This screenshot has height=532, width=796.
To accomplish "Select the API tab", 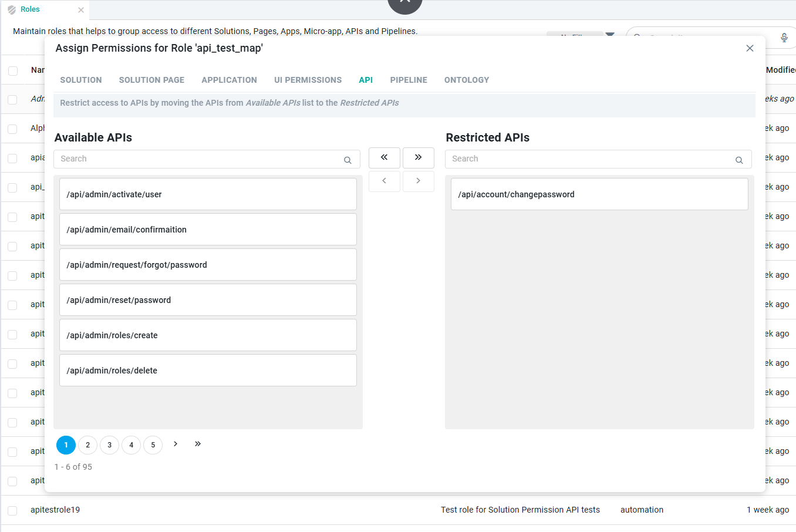I will tap(366, 80).
